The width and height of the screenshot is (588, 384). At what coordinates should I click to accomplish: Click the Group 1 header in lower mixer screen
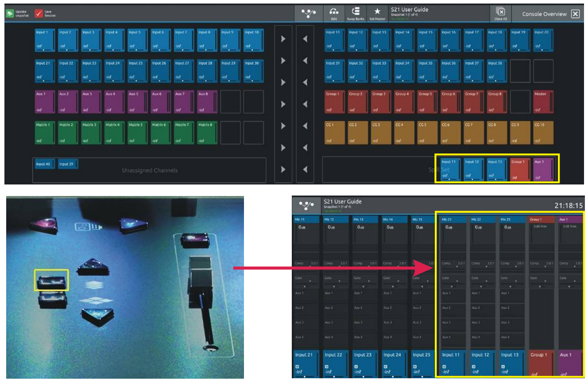[542, 219]
